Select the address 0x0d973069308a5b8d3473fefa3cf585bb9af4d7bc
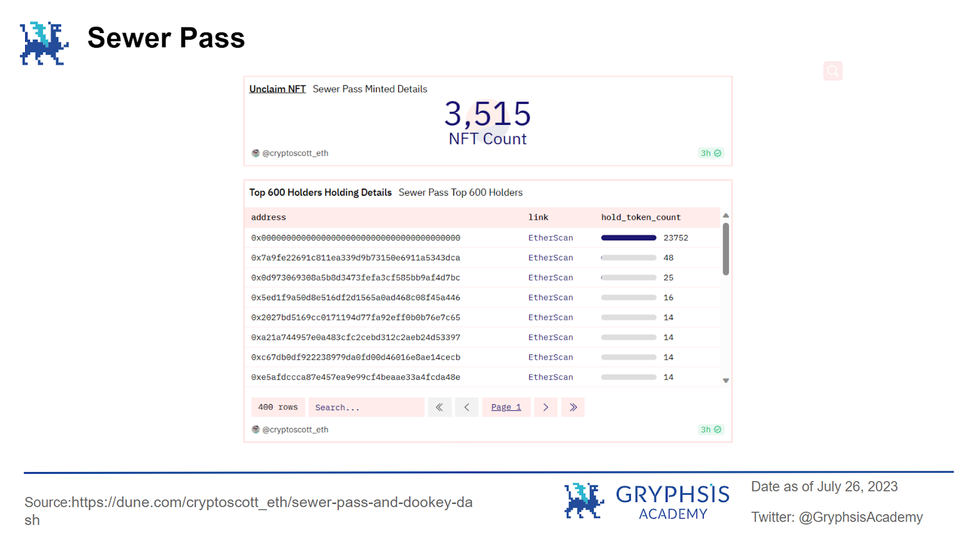This screenshot has height=551, width=980. pos(355,277)
